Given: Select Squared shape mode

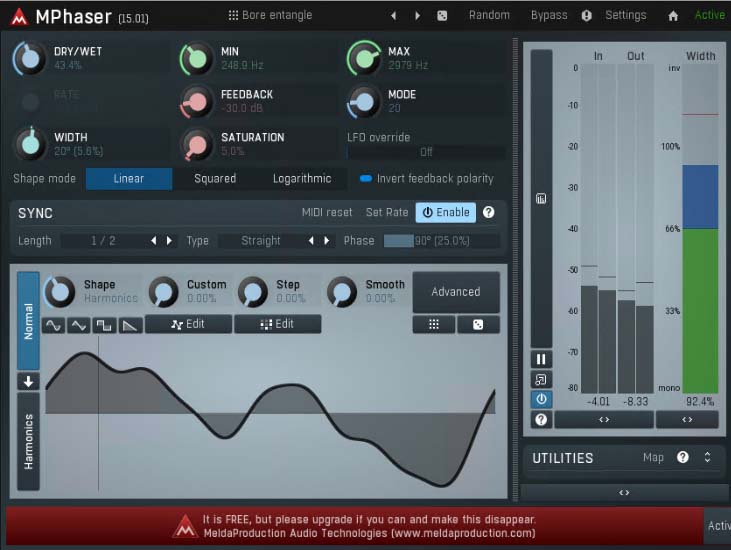Looking at the screenshot, I should tap(215, 179).
